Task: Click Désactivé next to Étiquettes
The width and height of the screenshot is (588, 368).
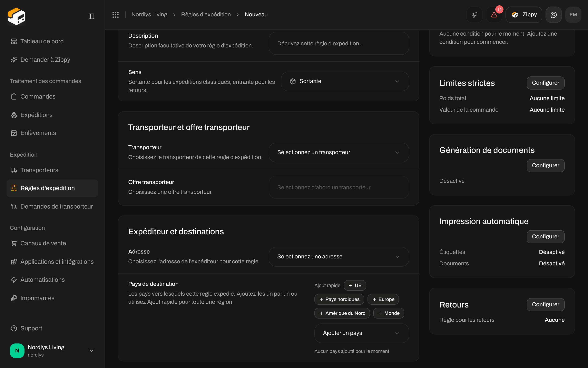Action: 551,252
